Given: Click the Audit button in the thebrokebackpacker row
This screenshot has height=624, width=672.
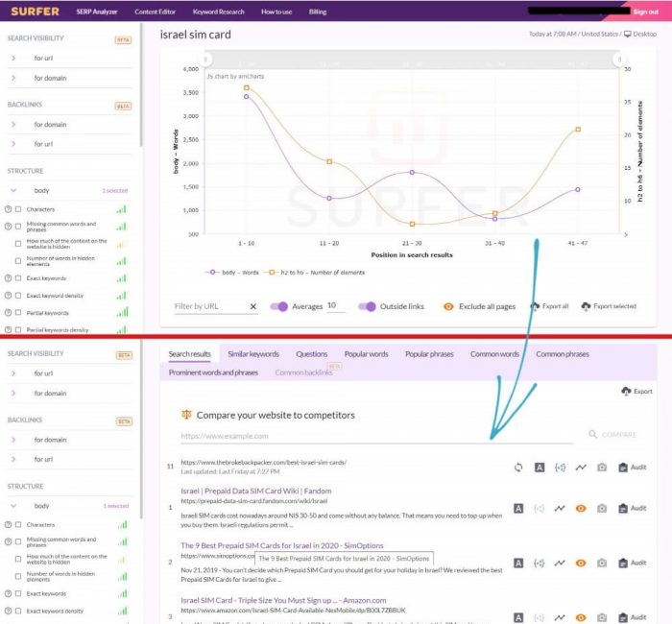Looking at the screenshot, I should (633, 468).
